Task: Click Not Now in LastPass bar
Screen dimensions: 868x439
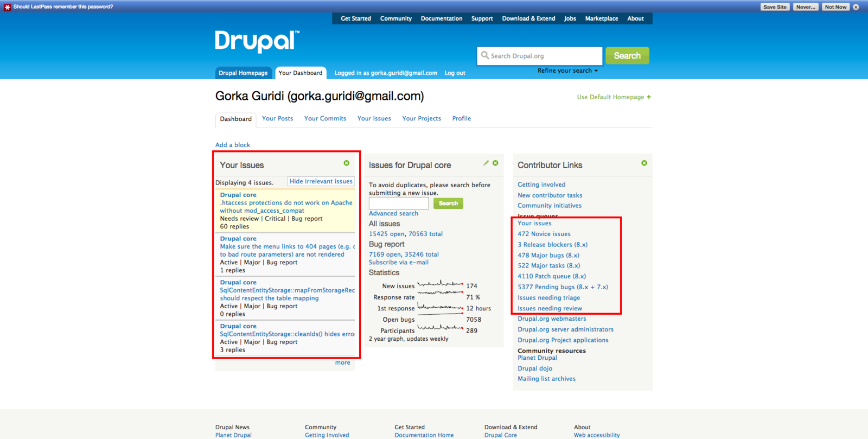Action: 835,7
